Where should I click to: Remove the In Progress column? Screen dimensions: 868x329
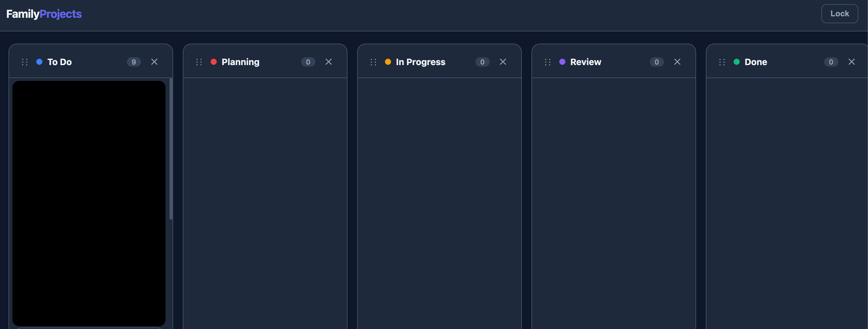tap(503, 62)
